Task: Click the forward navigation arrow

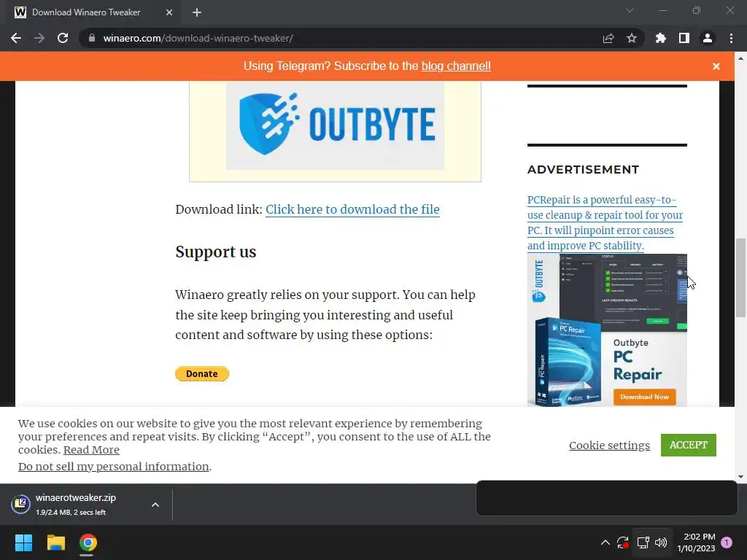Action: pyautogui.click(x=39, y=38)
